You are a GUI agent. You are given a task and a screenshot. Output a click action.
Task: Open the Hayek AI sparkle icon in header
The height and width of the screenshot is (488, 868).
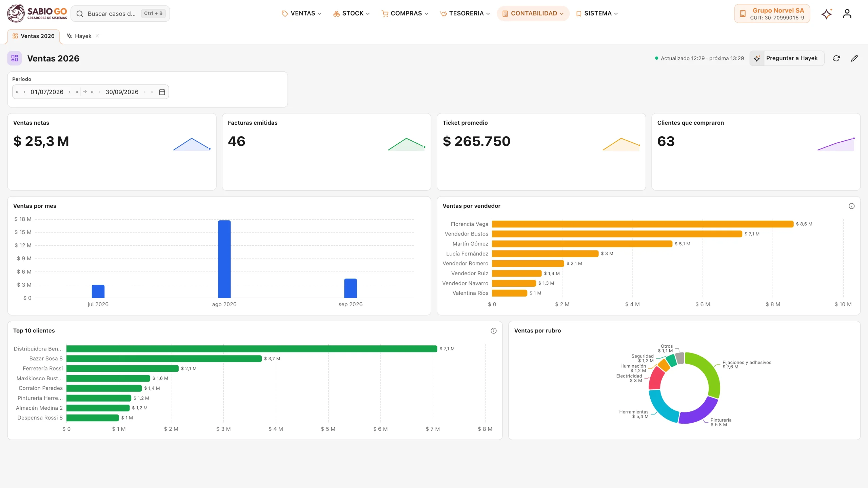[x=827, y=14]
